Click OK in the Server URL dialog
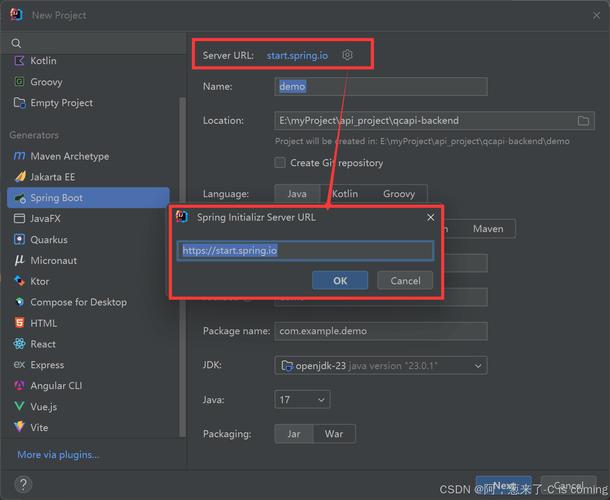The width and height of the screenshot is (610, 500). (340, 281)
